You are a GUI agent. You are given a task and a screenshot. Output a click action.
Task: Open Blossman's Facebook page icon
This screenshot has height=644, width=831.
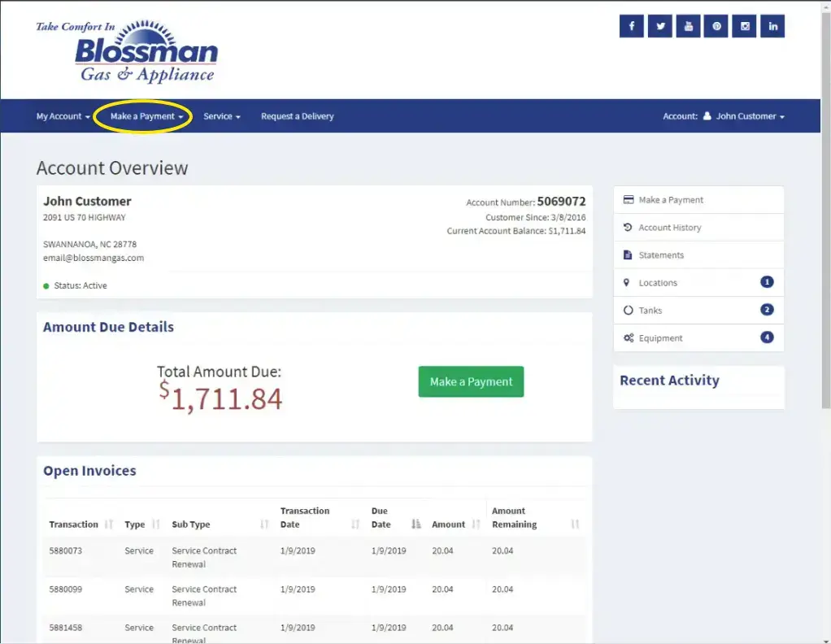(x=632, y=26)
